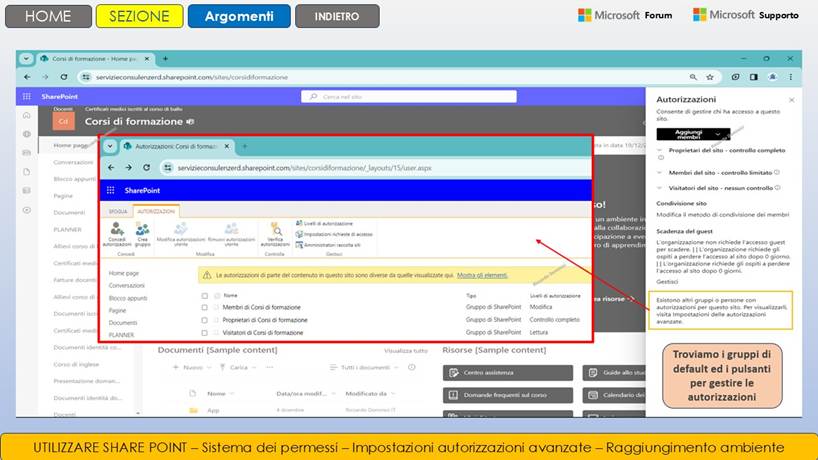Click the Centro assistenza resource button
The height and width of the screenshot is (460, 818).
coord(508,373)
